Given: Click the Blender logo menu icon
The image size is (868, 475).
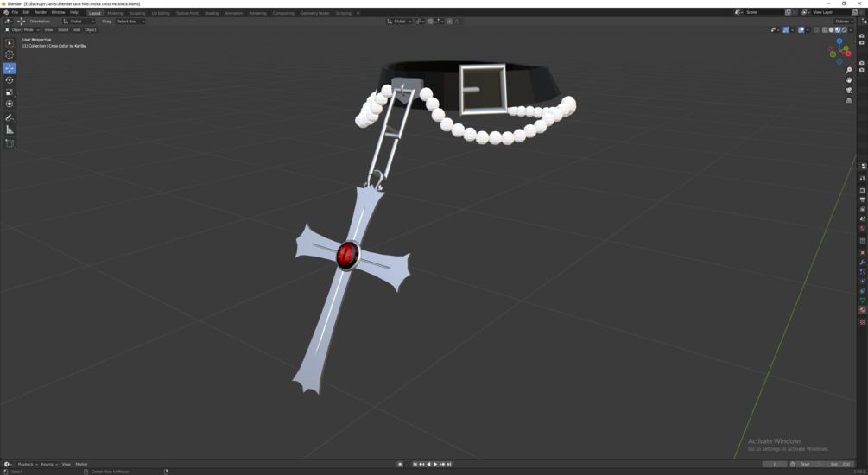Looking at the screenshot, I should [x=6, y=12].
